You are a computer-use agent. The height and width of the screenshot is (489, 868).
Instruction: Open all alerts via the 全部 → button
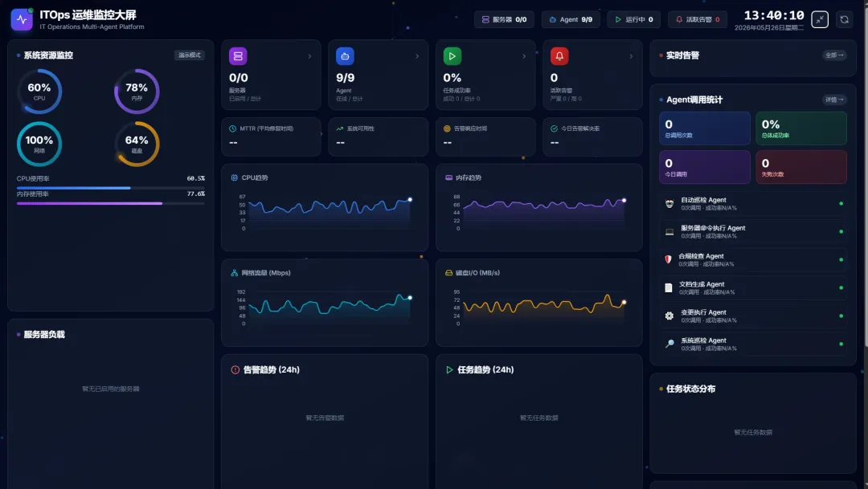pyautogui.click(x=833, y=55)
